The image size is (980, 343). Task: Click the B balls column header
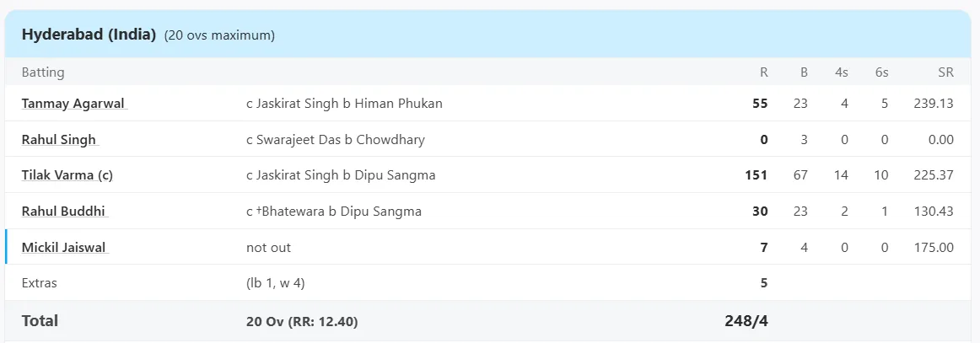click(804, 72)
